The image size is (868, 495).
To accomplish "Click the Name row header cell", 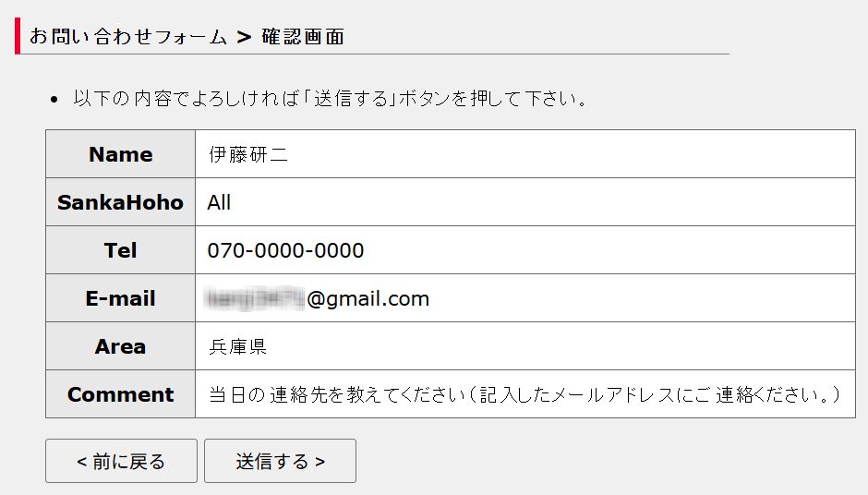I will tap(120, 154).
